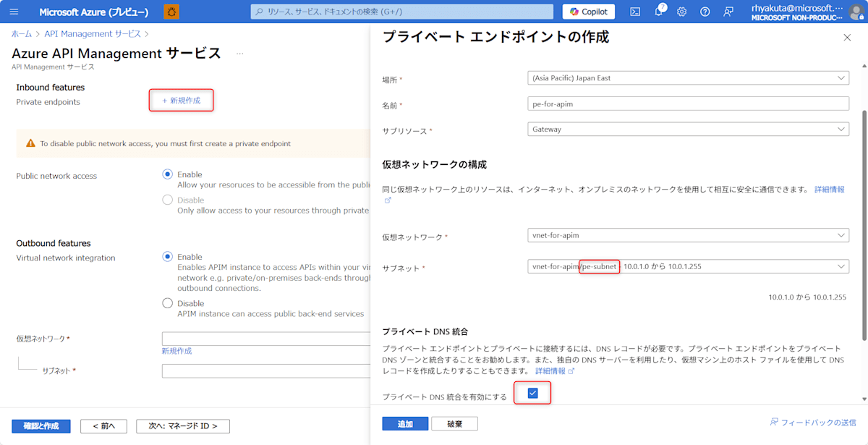Screen dimensions: 868x445
Task: Click the pane's vertical scrollbar
Action: (x=864, y=224)
